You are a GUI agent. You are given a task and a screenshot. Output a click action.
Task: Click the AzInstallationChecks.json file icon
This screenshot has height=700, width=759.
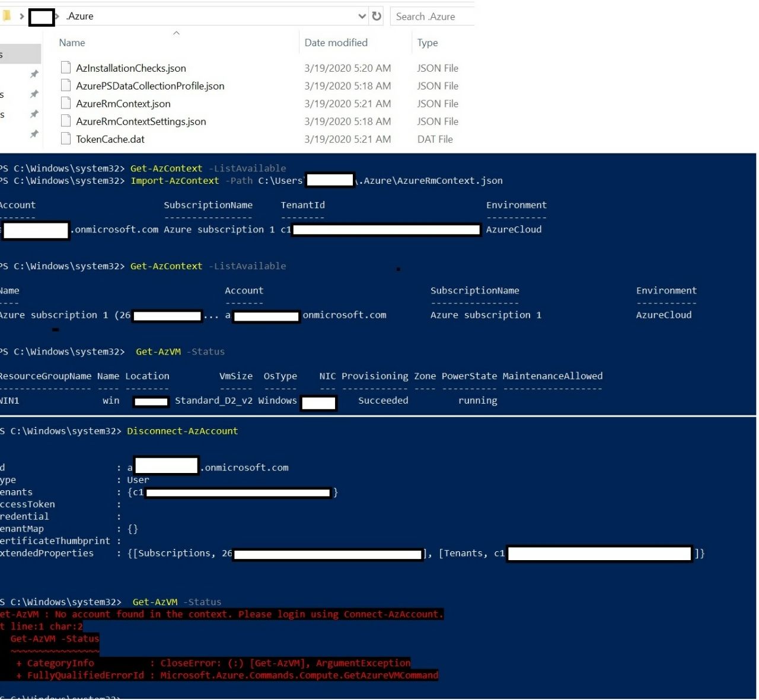pos(66,68)
